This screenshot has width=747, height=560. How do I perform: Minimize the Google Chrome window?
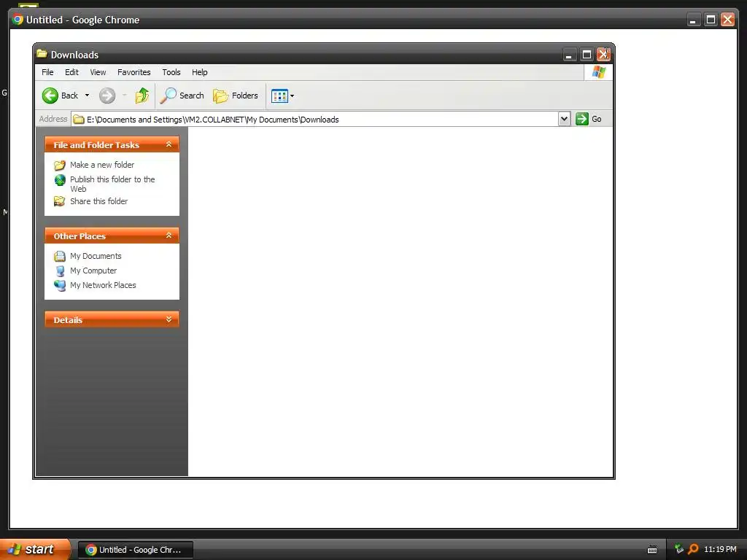(x=693, y=20)
